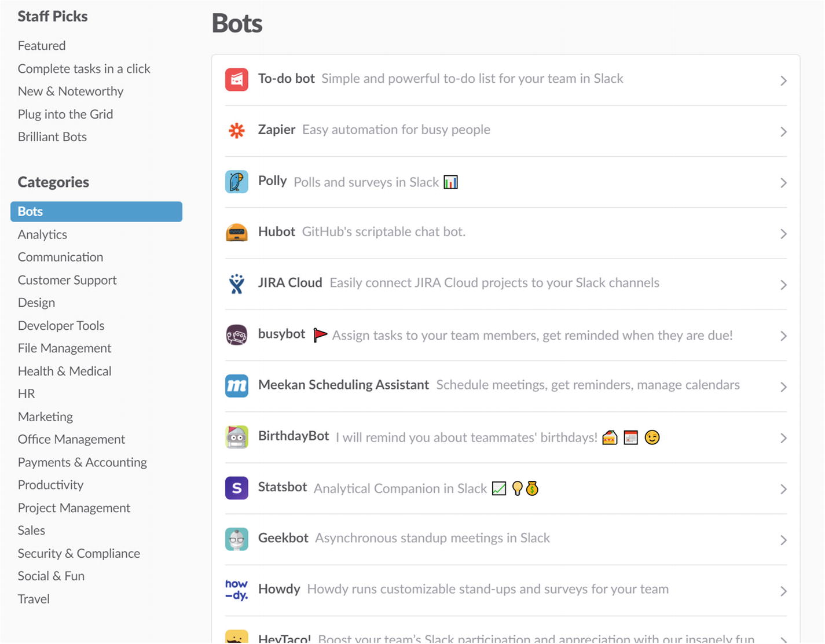Click the Meekan Scheduling Assistant icon

click(x=237, y=386)
